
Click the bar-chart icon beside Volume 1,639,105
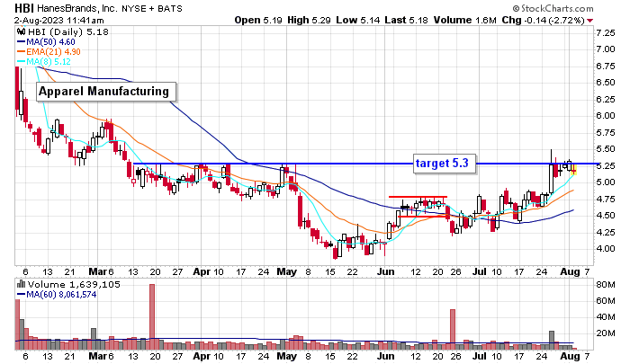coord(22,284)
